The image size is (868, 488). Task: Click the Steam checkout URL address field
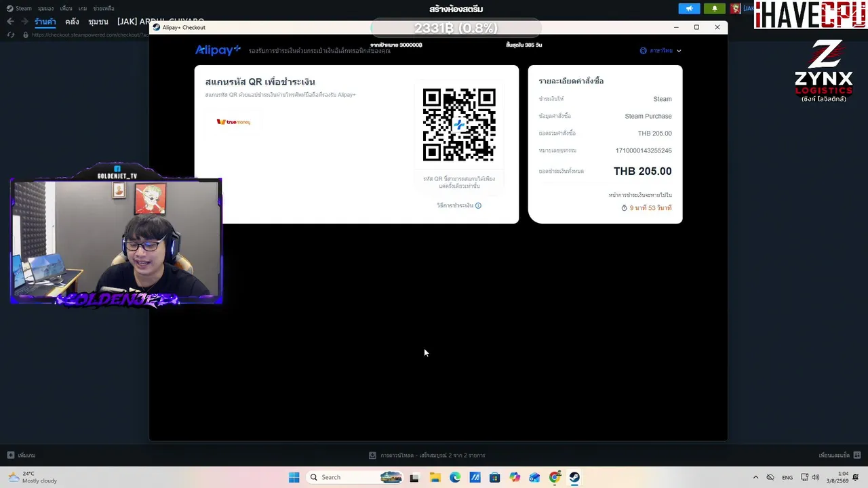pos(90,35)
